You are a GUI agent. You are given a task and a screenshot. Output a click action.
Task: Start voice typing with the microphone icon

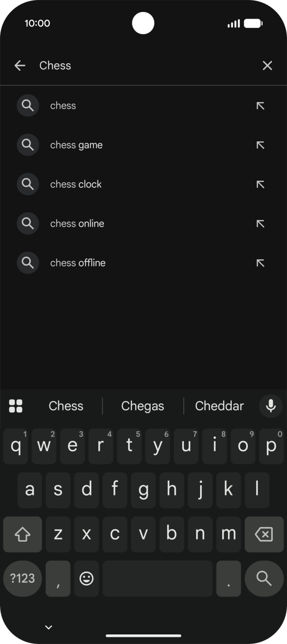[270, 406]
